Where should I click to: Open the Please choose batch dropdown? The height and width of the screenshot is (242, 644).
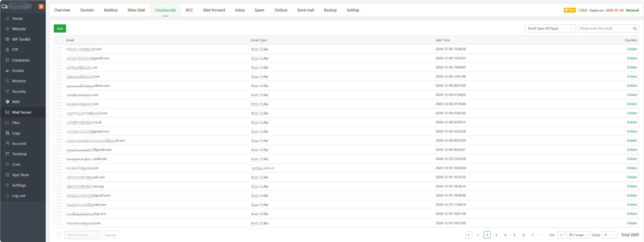click(x=82, y=235)
